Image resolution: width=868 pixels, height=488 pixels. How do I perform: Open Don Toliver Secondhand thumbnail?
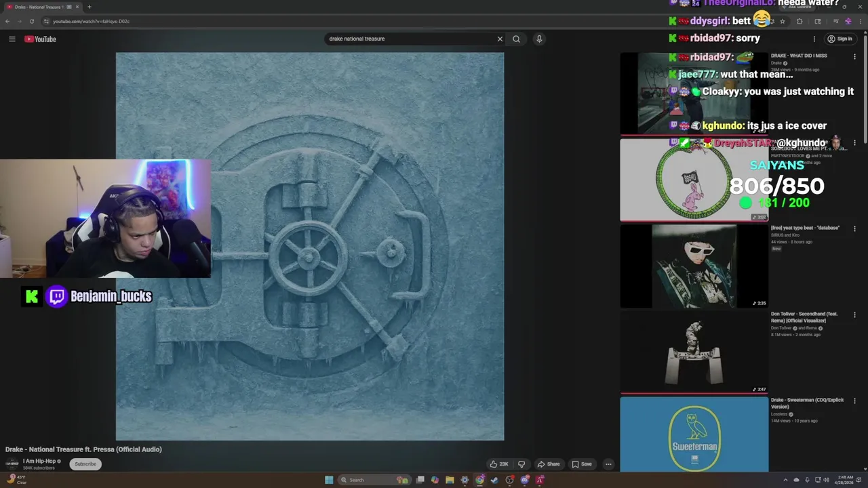tap(694, 352)
